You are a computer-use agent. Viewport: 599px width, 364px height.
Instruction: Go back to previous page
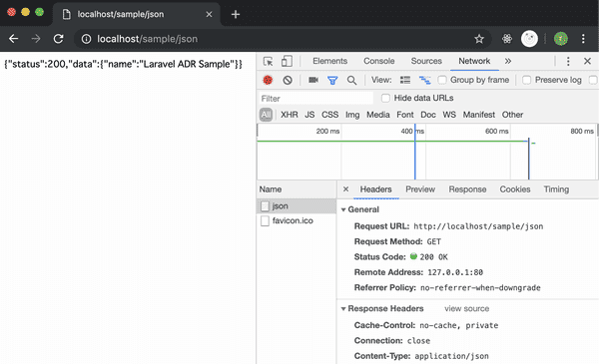(13, 39)
